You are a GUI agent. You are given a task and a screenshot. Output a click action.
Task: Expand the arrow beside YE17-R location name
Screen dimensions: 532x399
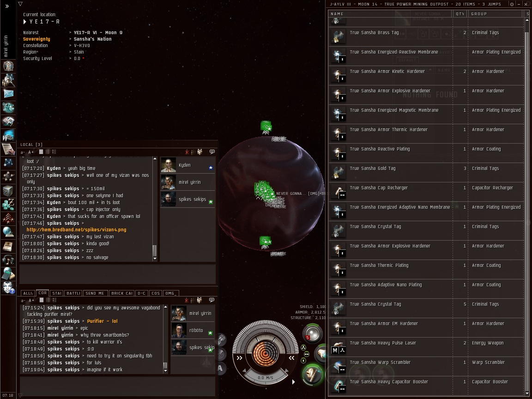[x=25, y=22]
